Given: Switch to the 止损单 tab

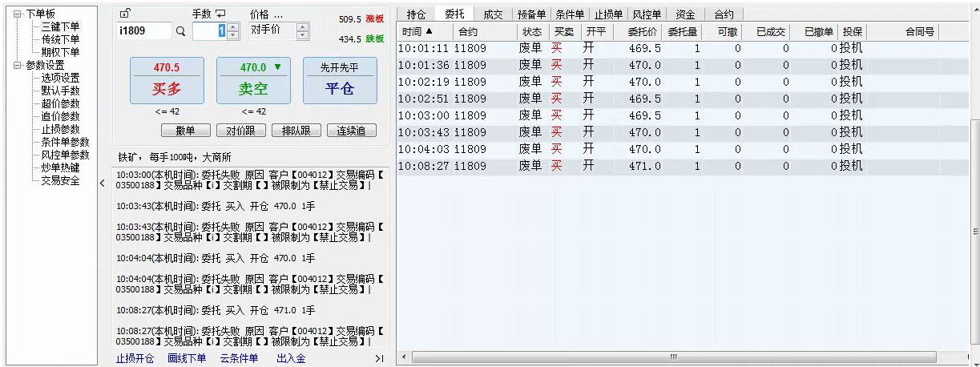Looking at the screenshot, I should pos(608,14).
